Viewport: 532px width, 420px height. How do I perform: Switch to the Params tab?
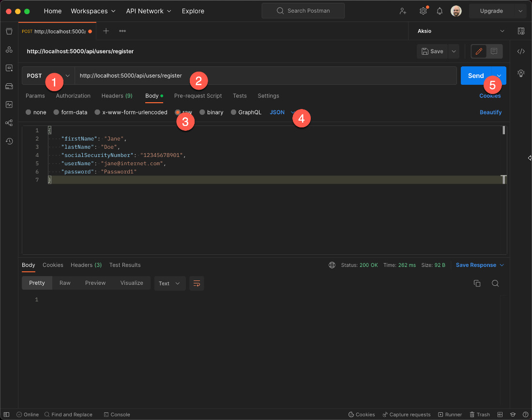click(35, 96)
